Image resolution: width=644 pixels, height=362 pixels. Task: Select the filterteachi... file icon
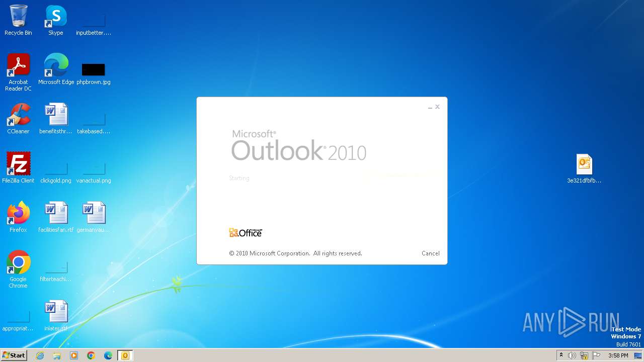pos(56,271)
